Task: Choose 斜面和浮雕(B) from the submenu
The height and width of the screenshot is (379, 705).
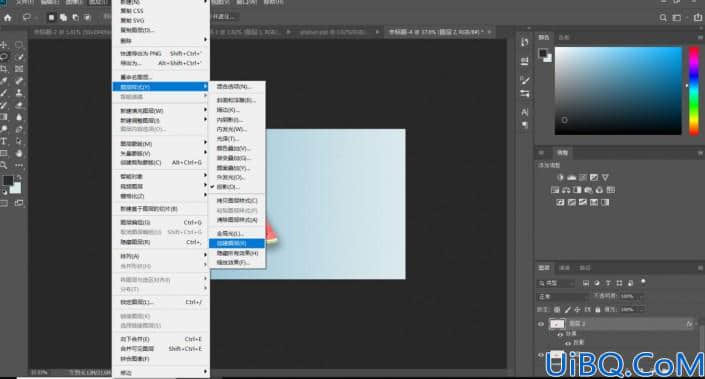Action: point(237,100)
